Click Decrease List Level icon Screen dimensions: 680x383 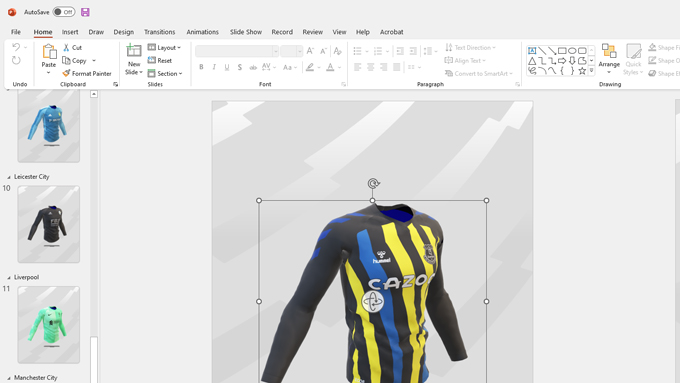tap(400, 51)
